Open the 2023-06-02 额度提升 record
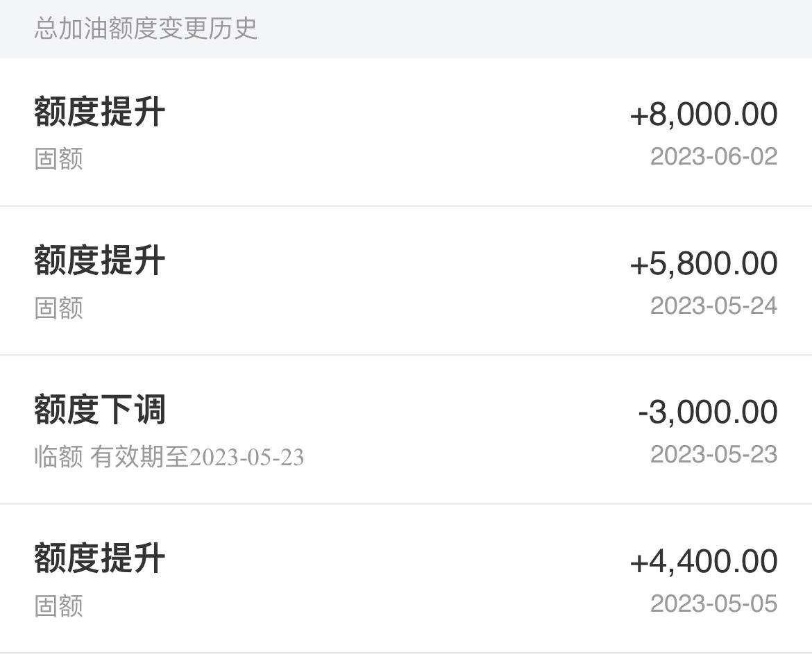The height and width of the screenshot is (659, 812). 406,132
